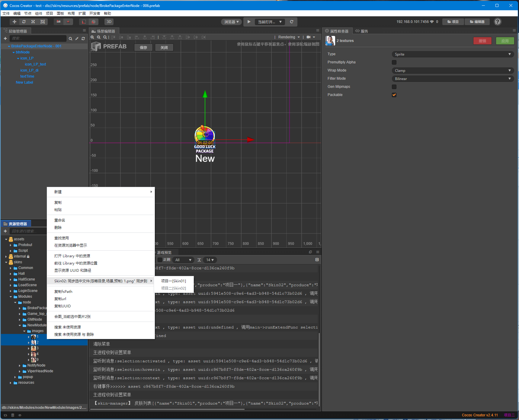Image resolution: width=519 pixels, height=420 pixels.
Task: Open the Wrap Mode dropdown
Action: tap(453, 71)
